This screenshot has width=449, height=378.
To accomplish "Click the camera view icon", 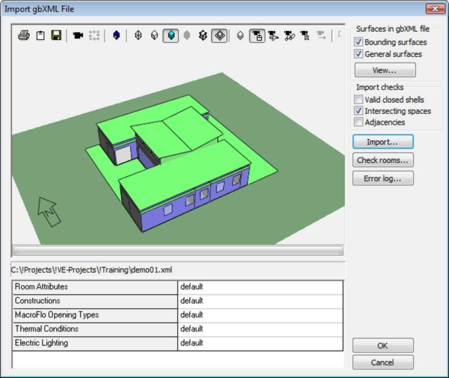I will [x=78, y=35].
